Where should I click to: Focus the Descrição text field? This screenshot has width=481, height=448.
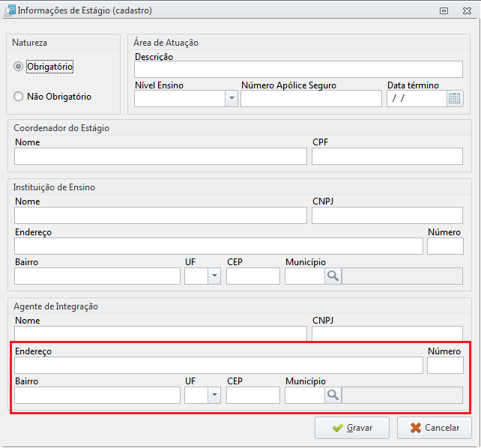point(298,70)
